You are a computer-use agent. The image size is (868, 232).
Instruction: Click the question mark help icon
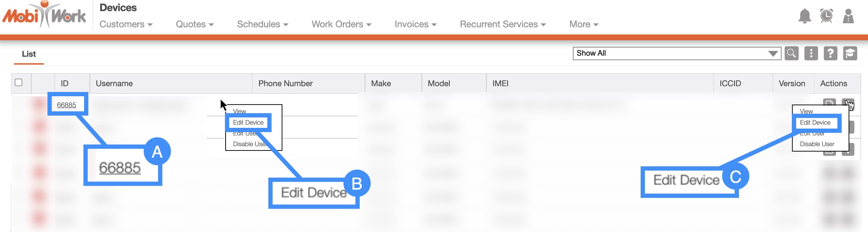830,54
